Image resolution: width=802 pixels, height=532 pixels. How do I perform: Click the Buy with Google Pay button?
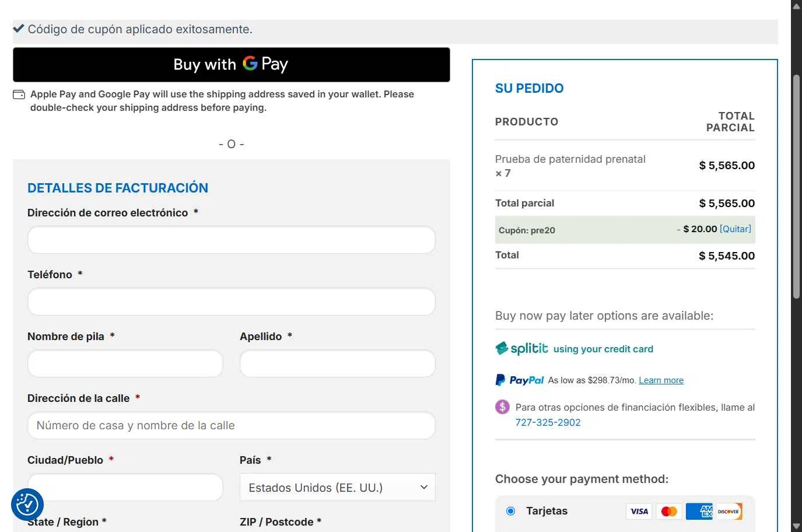[x=232, y=65]
